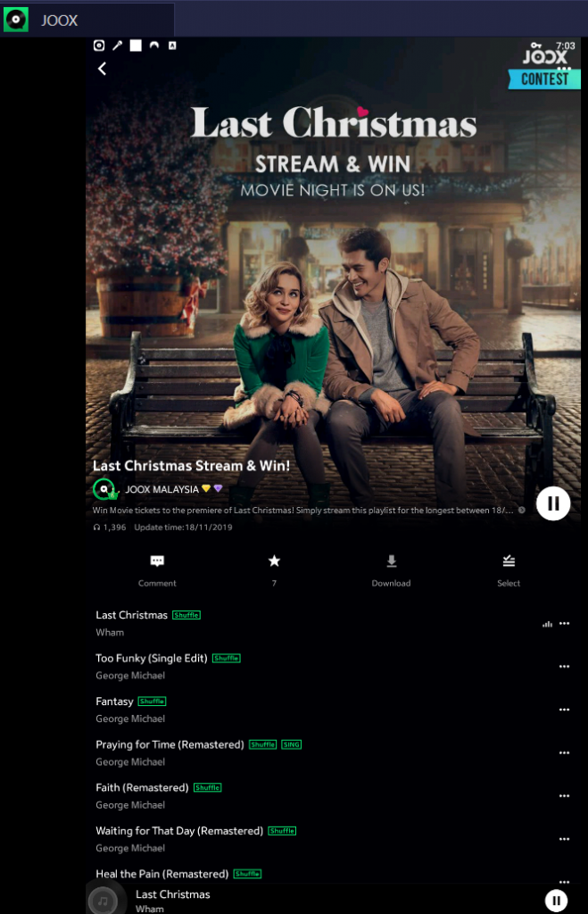Screen dimensions: 588x914
Task: Click Shuffle tag next to Last Christmas
Action: 186,615
